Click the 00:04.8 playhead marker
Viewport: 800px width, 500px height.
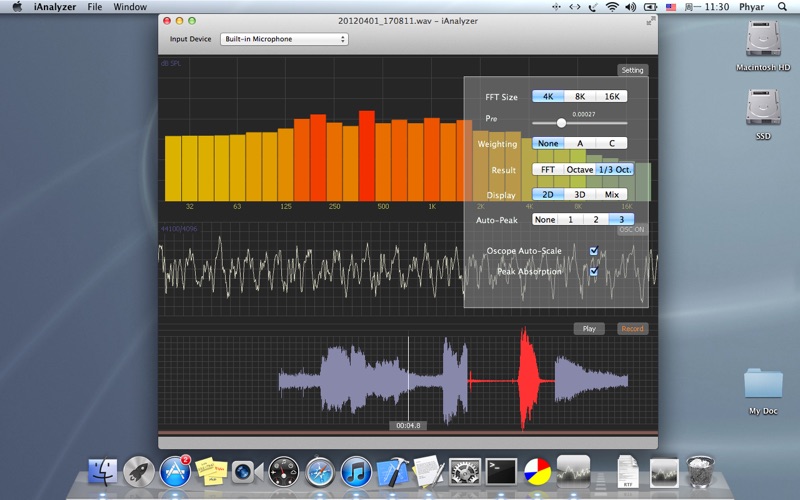[408, 426]
